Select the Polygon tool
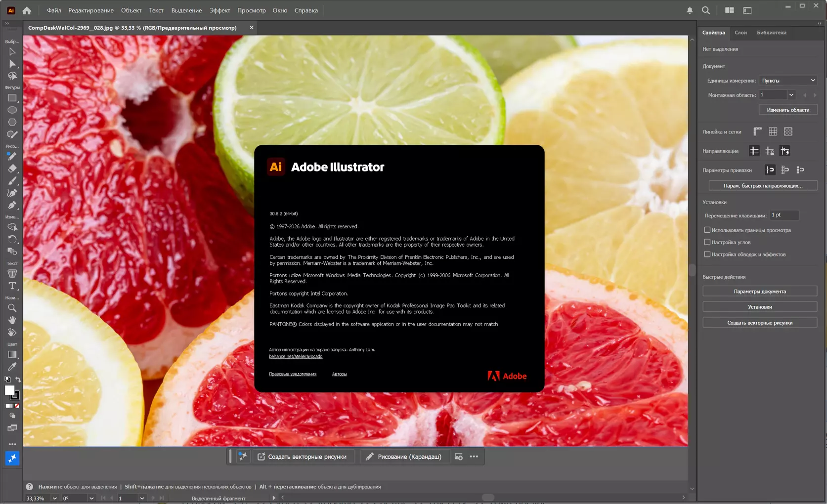This screenshot has width=827, height=504. click(12, 122)
